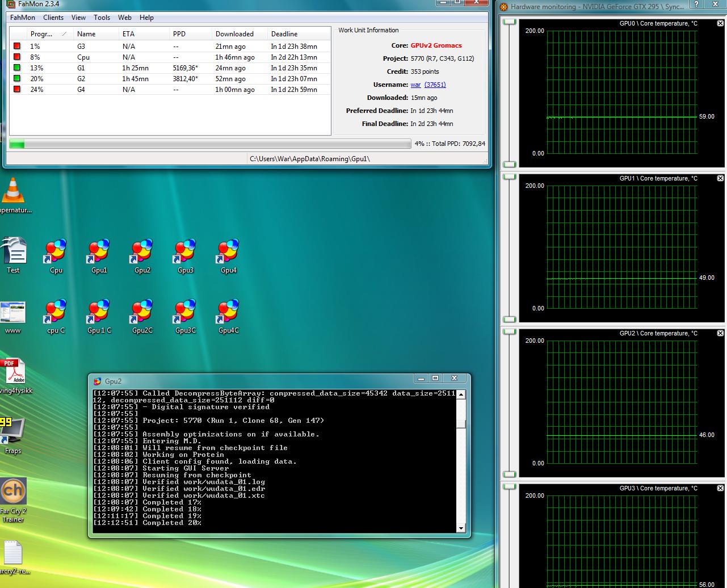
Task: Open the Clients menu
Action: pyautogui.click(x=53, y=18)
